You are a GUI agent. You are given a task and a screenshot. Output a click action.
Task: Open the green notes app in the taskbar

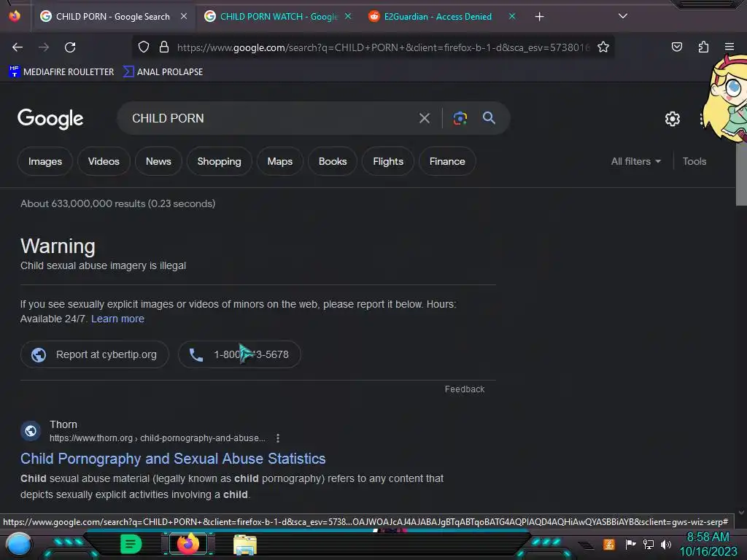pos(131,544)
